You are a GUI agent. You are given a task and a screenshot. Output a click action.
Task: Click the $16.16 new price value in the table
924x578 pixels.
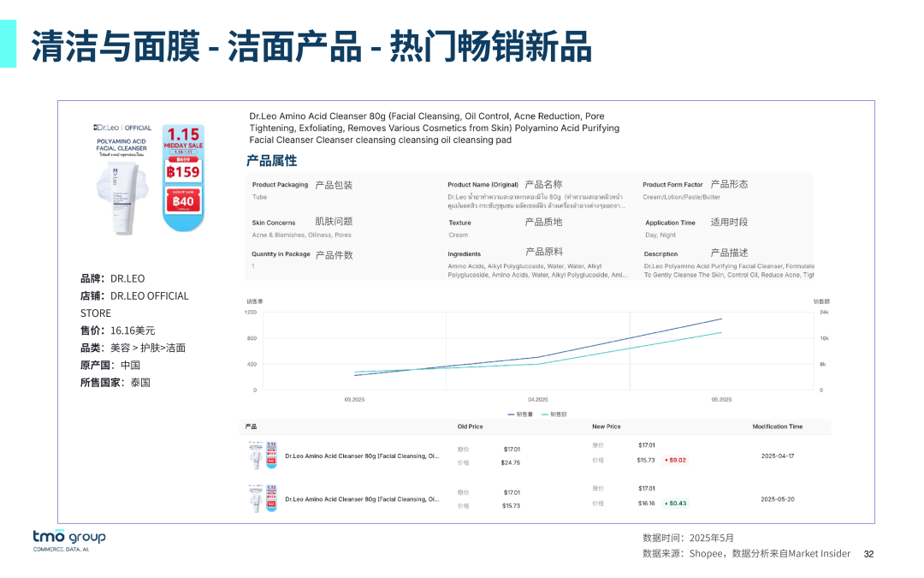[647, 504]
